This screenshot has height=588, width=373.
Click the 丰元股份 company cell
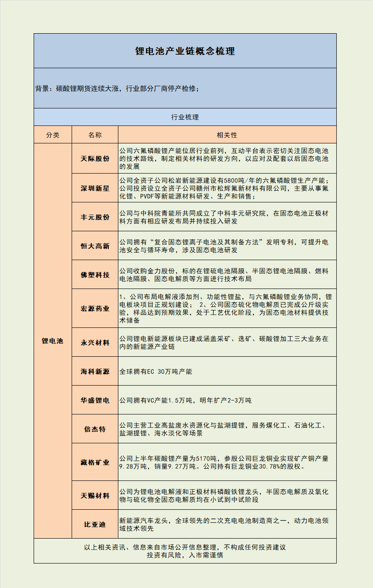(95, 217)
